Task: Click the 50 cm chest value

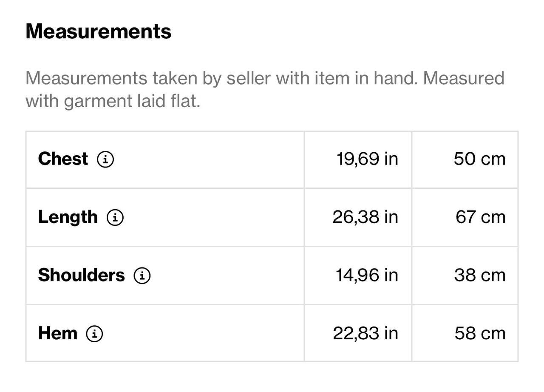Action: [479, 159]
